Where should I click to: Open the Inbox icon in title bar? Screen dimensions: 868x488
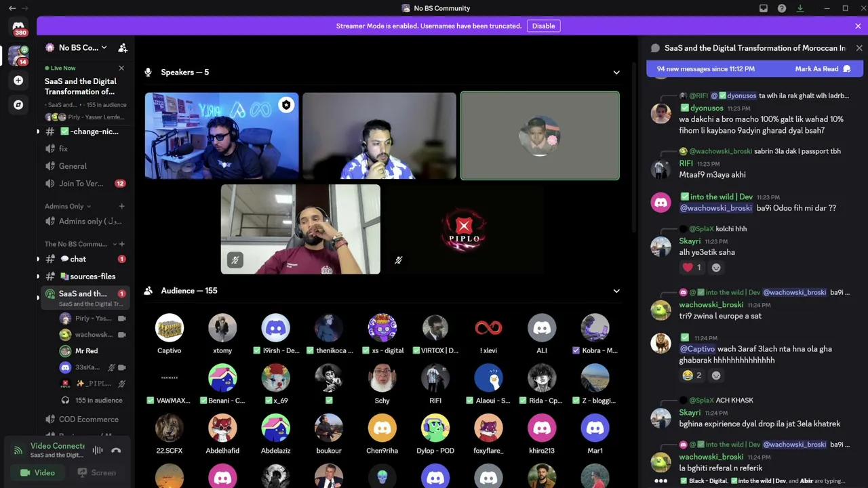[764, 8]
